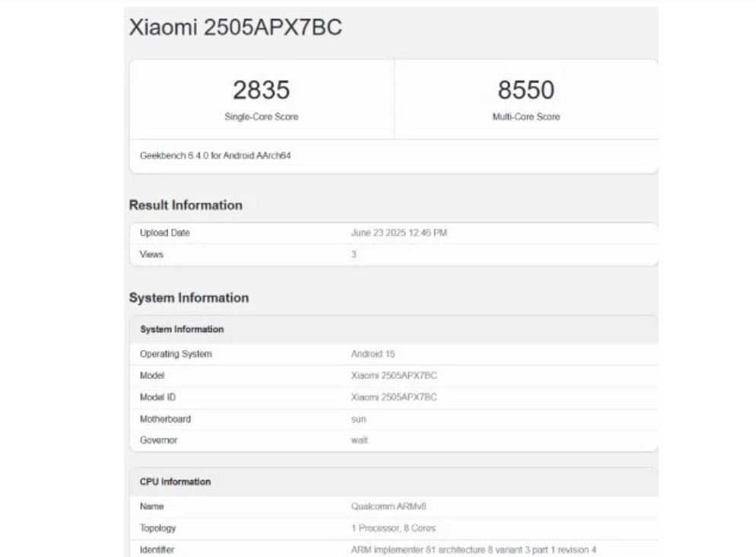The height and width of the screenshot is (557, 756).
Task: Click the CPU Name row label
Action: tap(152, 506)
